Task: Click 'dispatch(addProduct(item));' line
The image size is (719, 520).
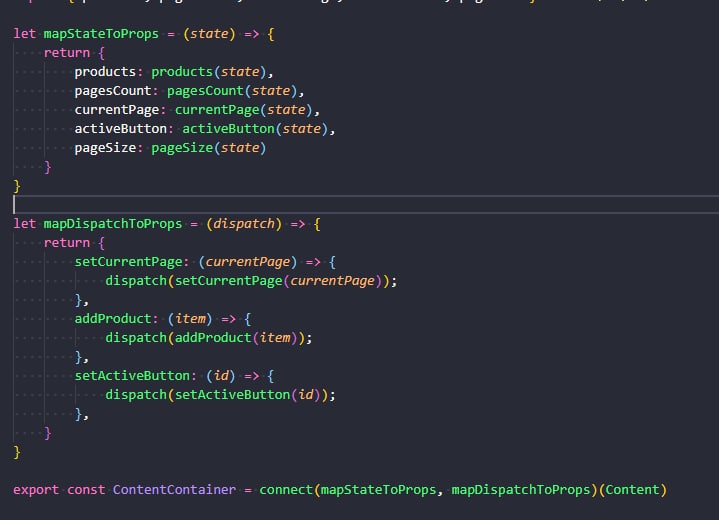Action: click(x=209, y=338)
